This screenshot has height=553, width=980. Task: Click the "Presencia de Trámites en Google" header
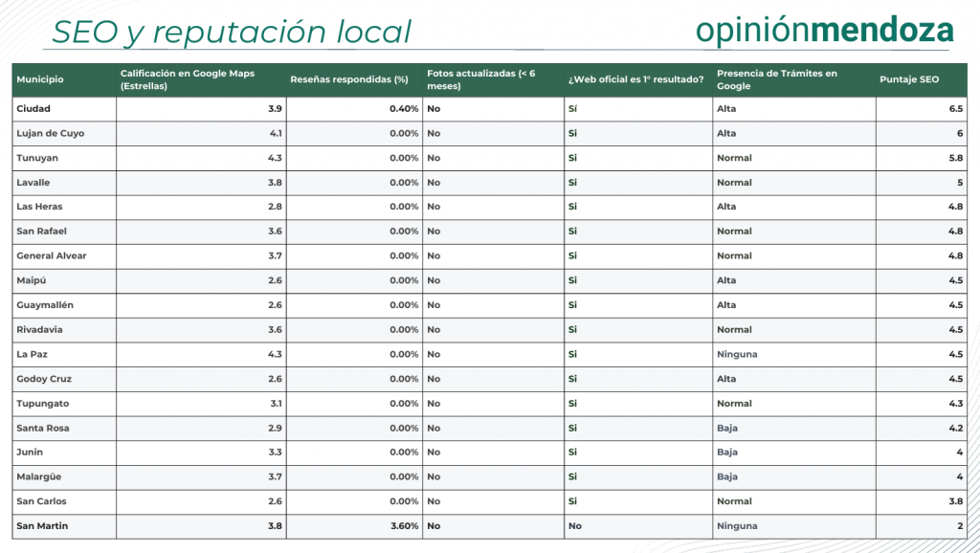click(x=776, y=79)
